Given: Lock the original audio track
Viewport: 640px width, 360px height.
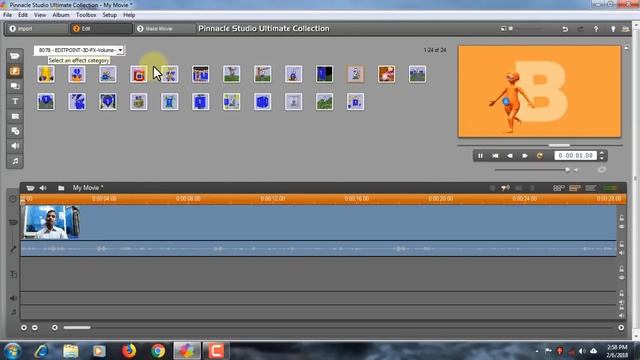Looking at the screenshot, I should [622, 244].
